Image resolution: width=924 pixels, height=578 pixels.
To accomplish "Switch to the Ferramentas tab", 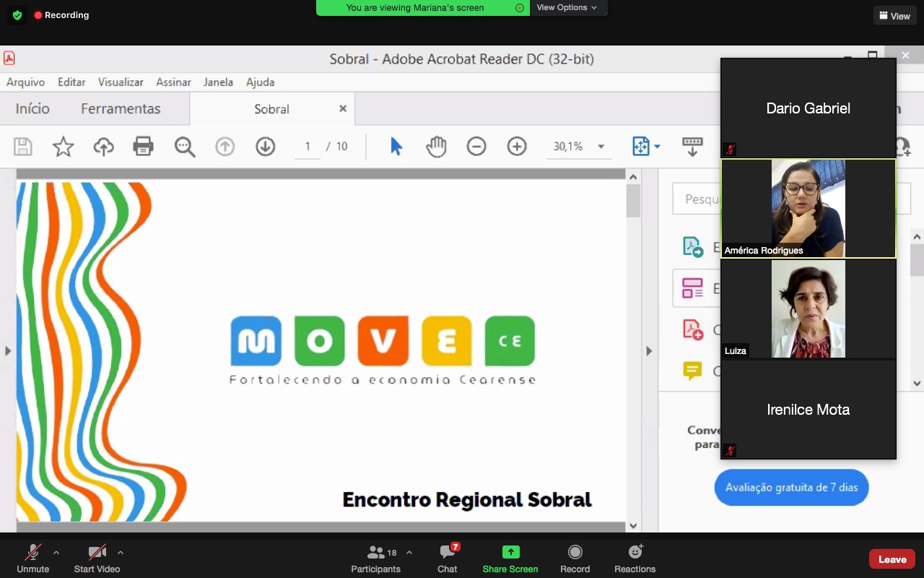I will (121, 109).
